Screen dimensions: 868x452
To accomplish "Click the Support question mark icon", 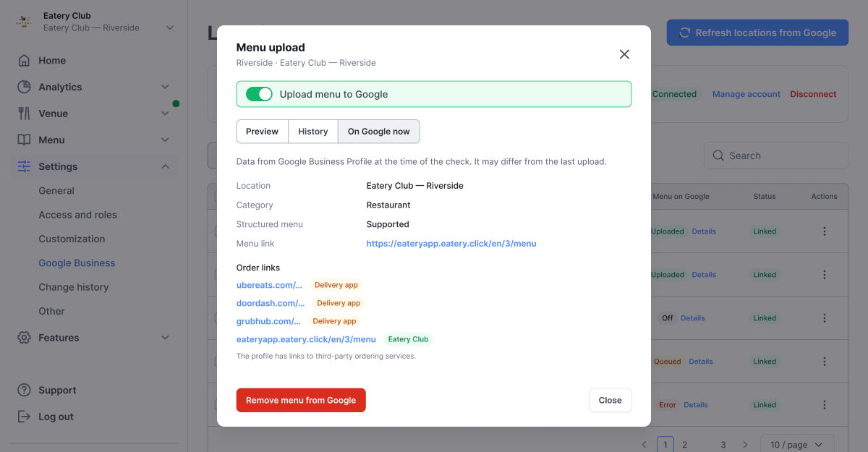I will click(24, 390).
